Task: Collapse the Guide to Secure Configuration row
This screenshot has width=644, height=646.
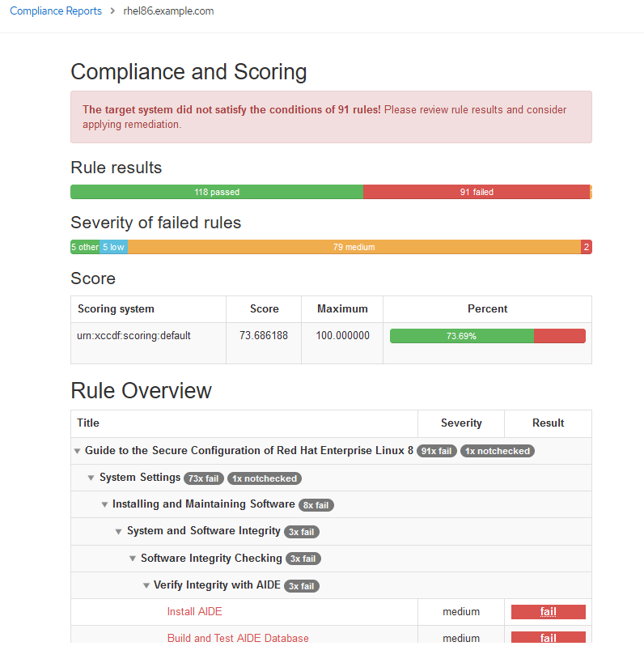Action: [78, 452]
